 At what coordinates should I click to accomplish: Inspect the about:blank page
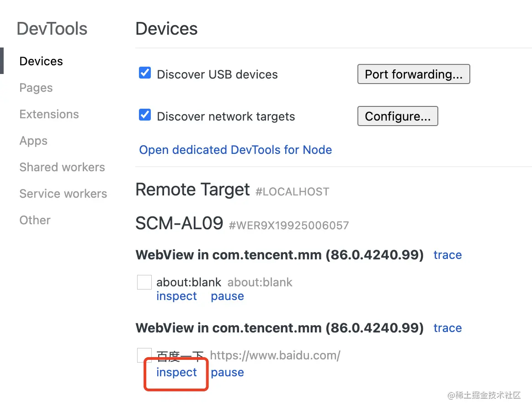pyautogui.click(x=176, y=296)
